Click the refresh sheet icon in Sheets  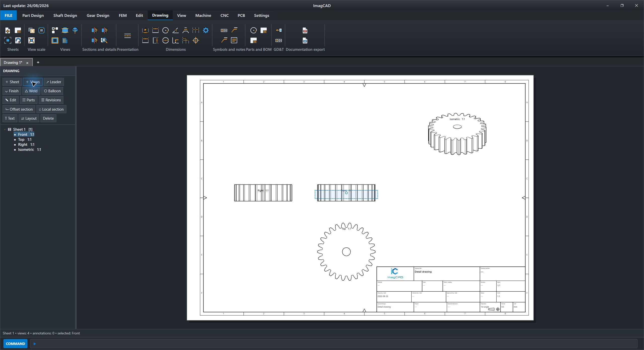[x=18, y=40]
